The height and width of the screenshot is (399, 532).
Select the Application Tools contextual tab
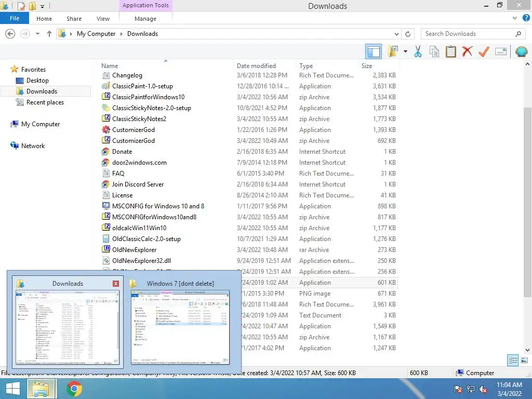[x=145, y=5]
